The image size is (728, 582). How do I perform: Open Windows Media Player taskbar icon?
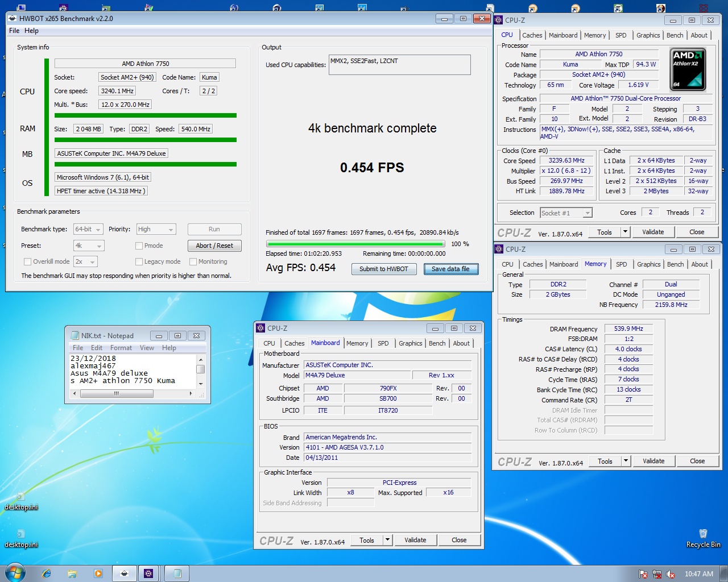(98, 573)
